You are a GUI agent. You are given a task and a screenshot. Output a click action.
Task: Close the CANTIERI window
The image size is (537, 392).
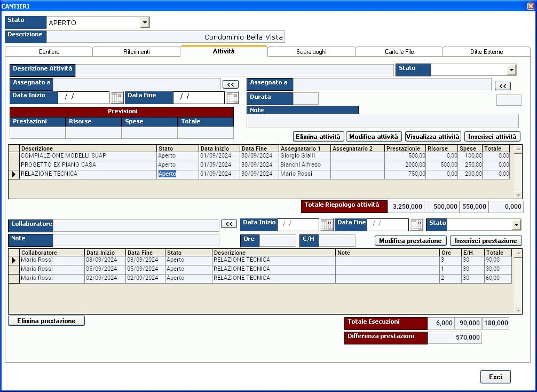[529, 6]
